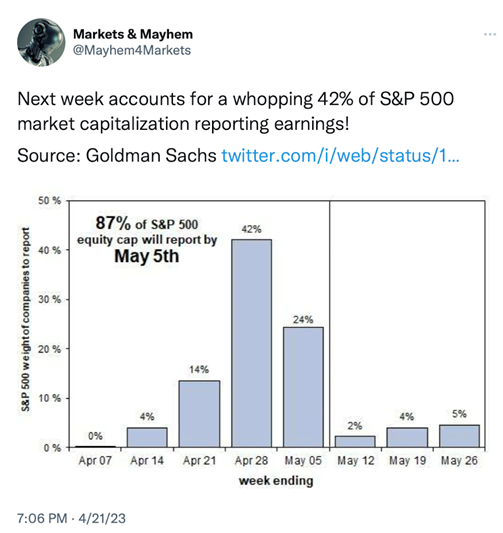503x533 pixels.
Task: Click the Apr 14 bar showing 4%
Action: point(147,437)
